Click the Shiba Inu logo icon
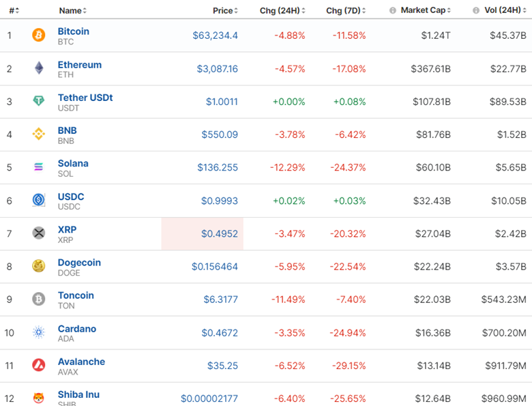The height and width of the screenshot is (406, 532). (x=39, y=398)
